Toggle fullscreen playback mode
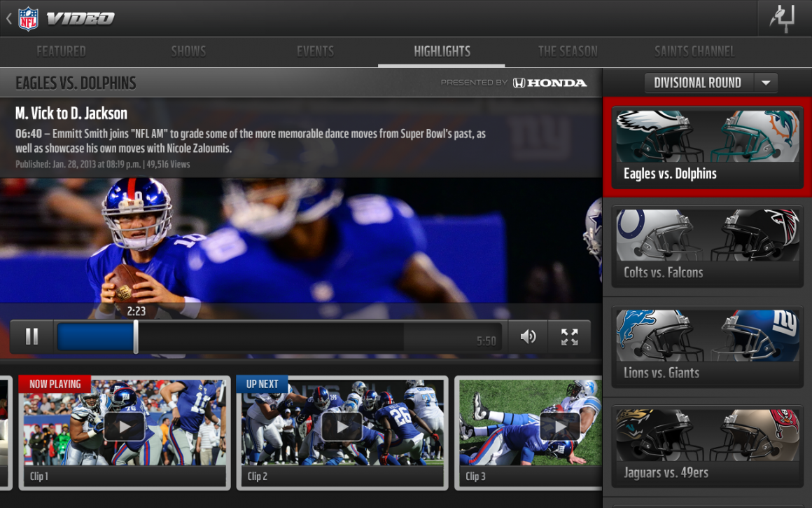 pyautogui.click(x=570, y=337)
